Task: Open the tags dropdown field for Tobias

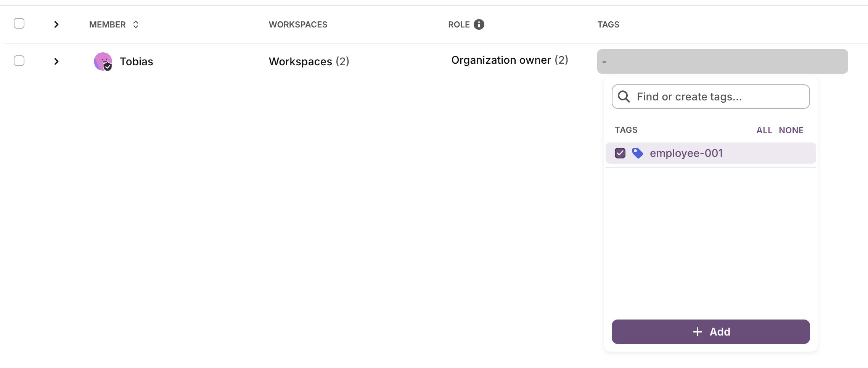Action: point(722,61)
